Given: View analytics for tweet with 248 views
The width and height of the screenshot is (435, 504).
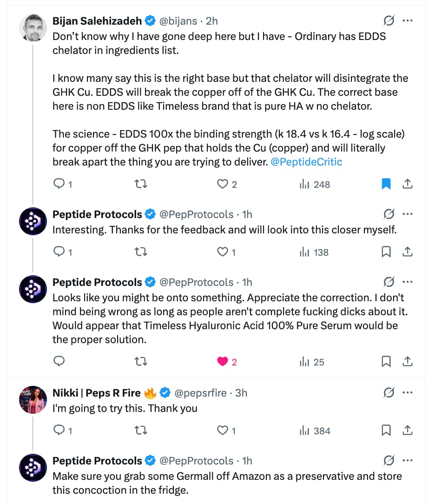Looking at the screenshot, I should tap(315, 184).
